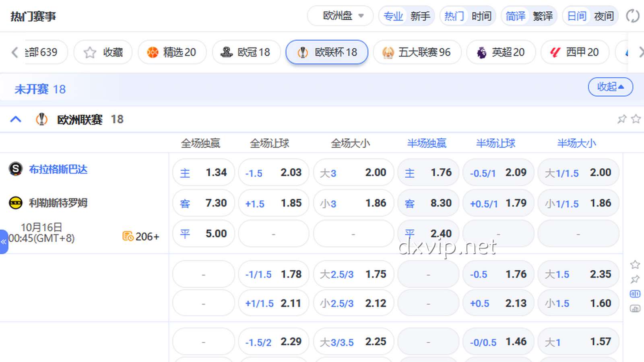Select handicap -1.5 at 2.03
Viewport: 644px width, 362px height.
(274, 173)
